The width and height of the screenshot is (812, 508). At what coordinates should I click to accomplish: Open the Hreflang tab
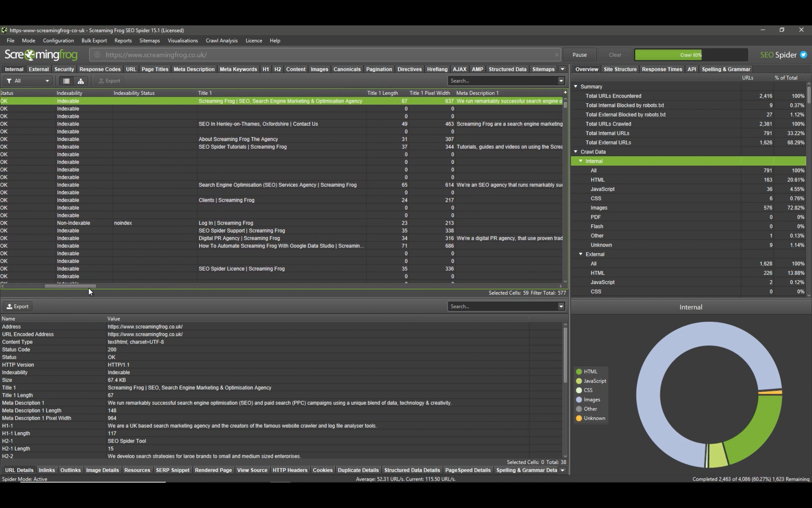437,69
